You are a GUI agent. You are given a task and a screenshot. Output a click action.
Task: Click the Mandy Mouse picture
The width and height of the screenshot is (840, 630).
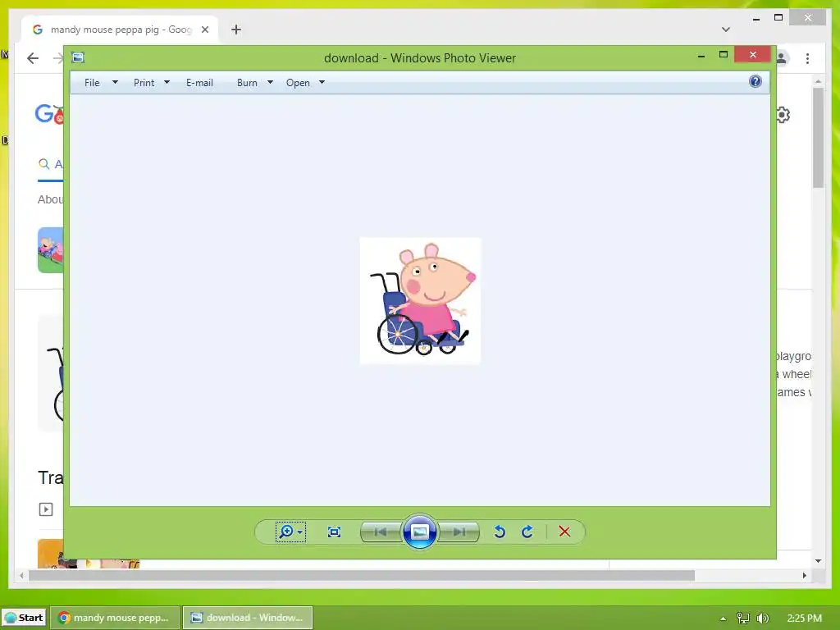click(420, 300)
